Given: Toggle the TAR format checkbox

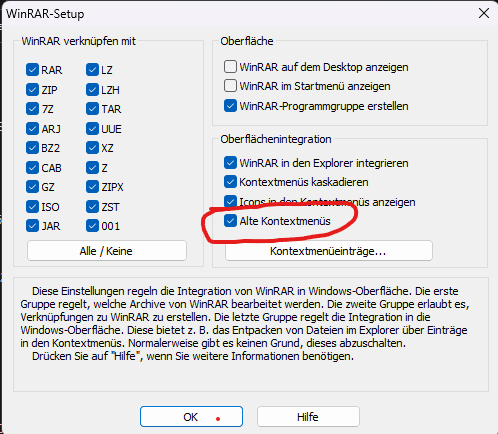Looking at the screenshot, I should pos(92,109).
